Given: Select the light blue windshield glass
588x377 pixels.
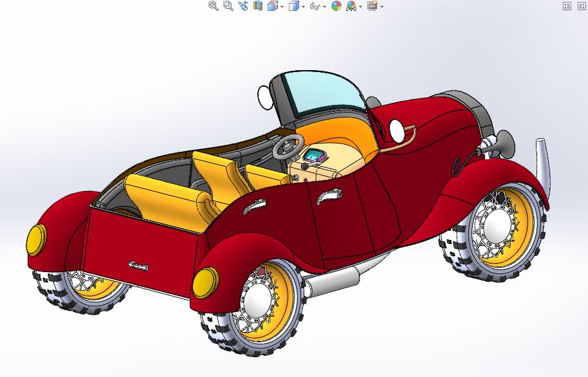Looking at the screenshot, I should pyautogui.click(x=322, y=92).
